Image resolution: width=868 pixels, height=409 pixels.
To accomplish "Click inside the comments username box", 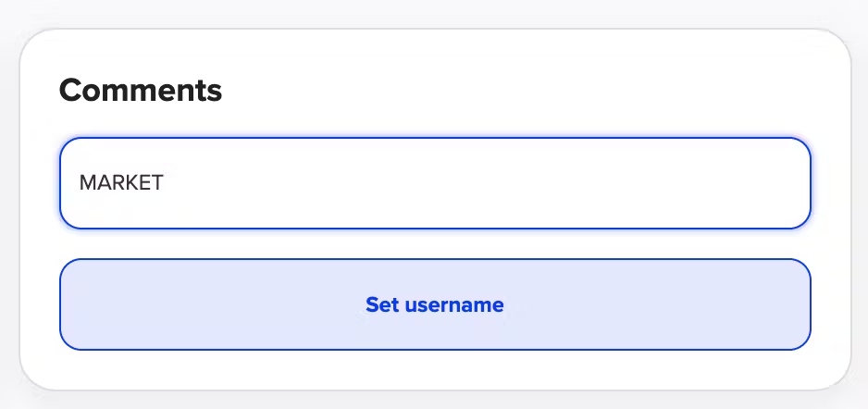I will pyautogui.click(x=435, y=183).
